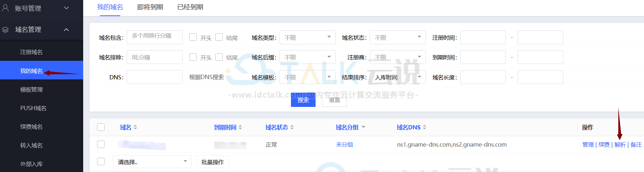Image resolution: width=644 pixels, height=172 pixels.
Task: Collapse the 域名管理 sidebar menu chevron
Action: click(x=66, y=30)
